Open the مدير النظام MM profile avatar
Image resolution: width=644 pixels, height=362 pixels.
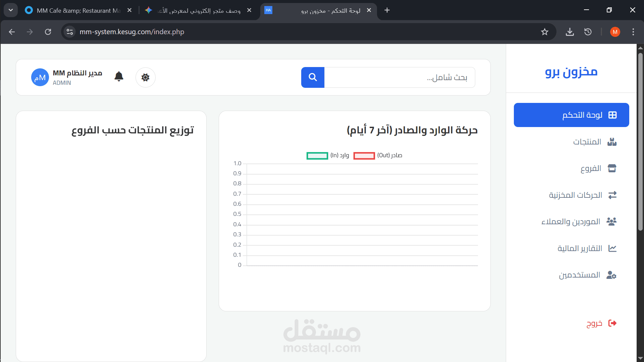click(x=40, y=77)
